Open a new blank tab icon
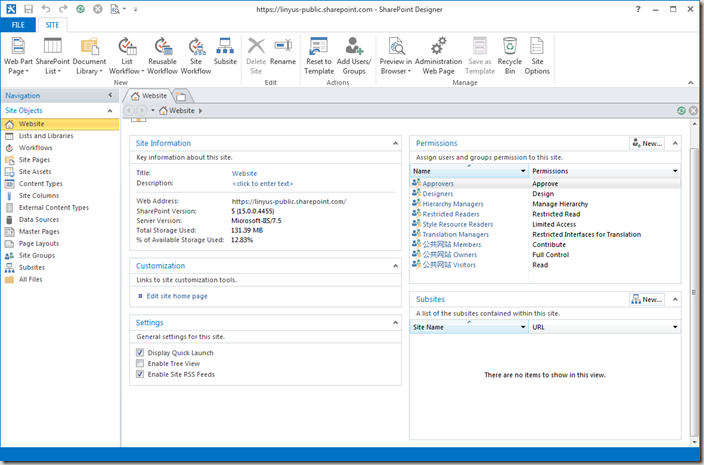Image resolution: width=704 pixels, height=465 pixels. [x=181, y=96]
